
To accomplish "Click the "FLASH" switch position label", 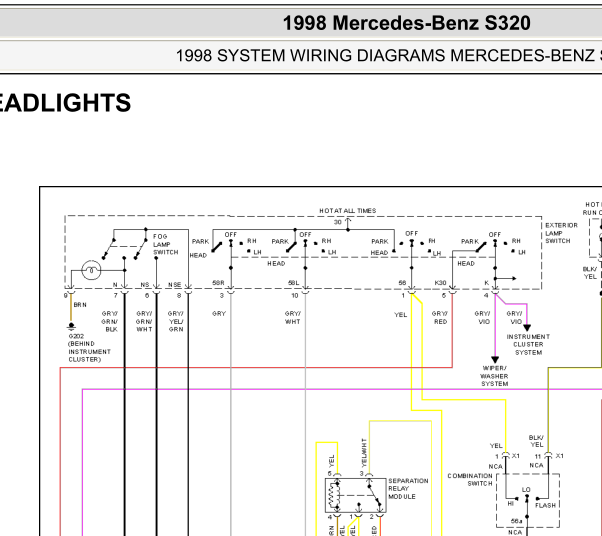I will 545,505.
